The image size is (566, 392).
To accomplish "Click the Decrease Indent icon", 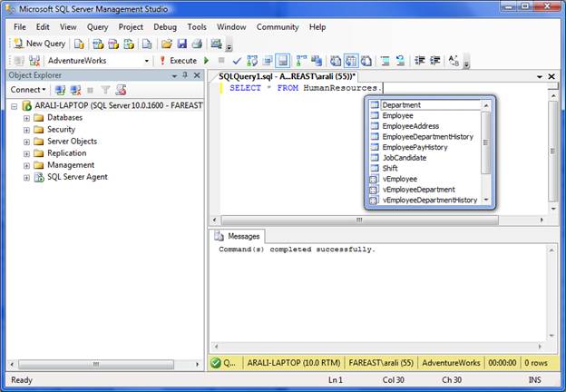I will click(x=419, y=61).
